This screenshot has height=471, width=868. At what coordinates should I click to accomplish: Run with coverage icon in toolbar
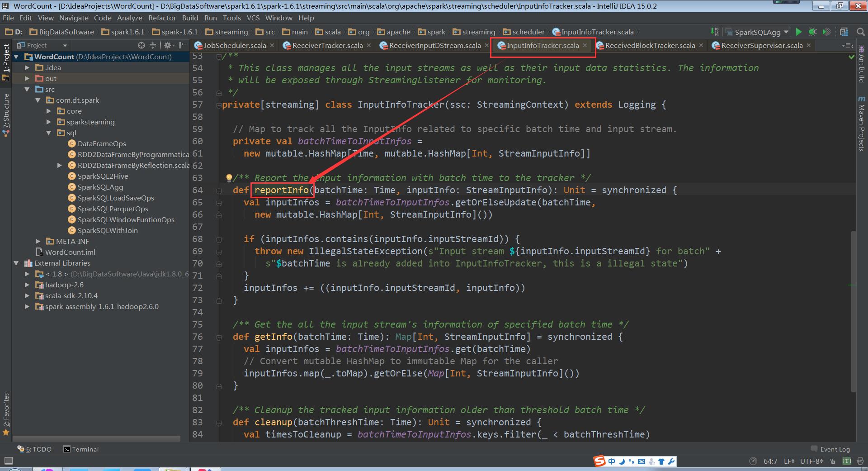tap(826, 32)
